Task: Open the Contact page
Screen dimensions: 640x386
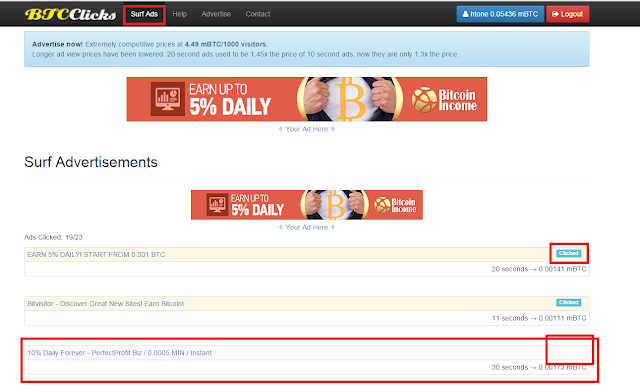Action: pyautogui.click(x=258, y=14)
